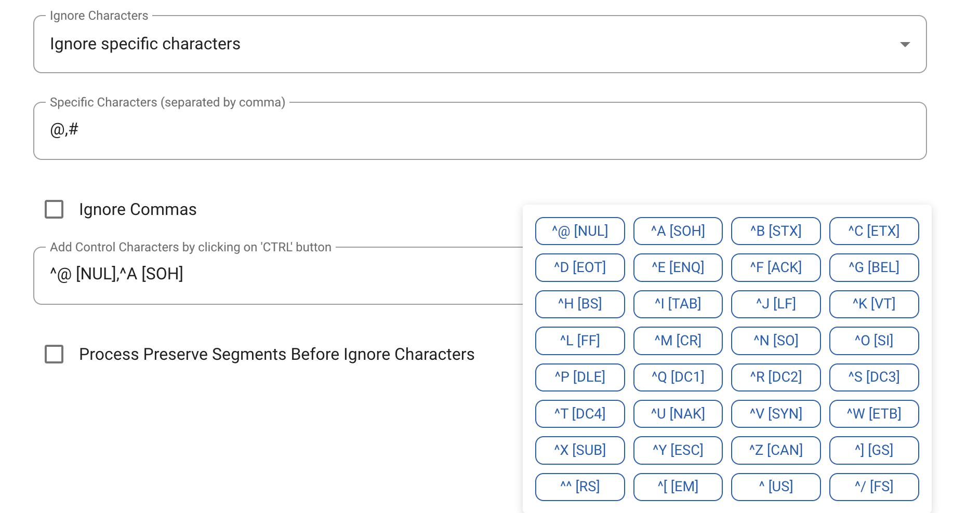The image size is (980, 513).
Task: Select the ^M [CR] carriage return button
Action: [678, 341]
